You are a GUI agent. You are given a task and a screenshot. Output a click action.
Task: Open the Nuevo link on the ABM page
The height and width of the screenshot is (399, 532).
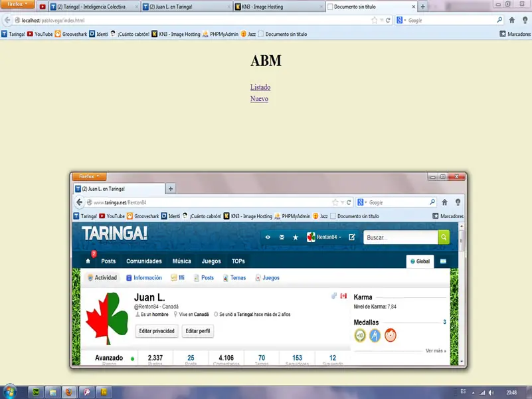point(259,99)
